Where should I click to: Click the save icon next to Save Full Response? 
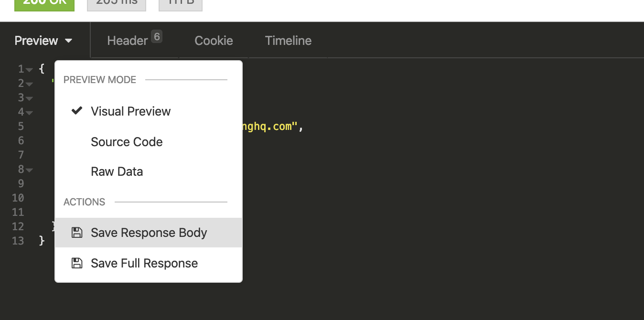click(77, 263)
